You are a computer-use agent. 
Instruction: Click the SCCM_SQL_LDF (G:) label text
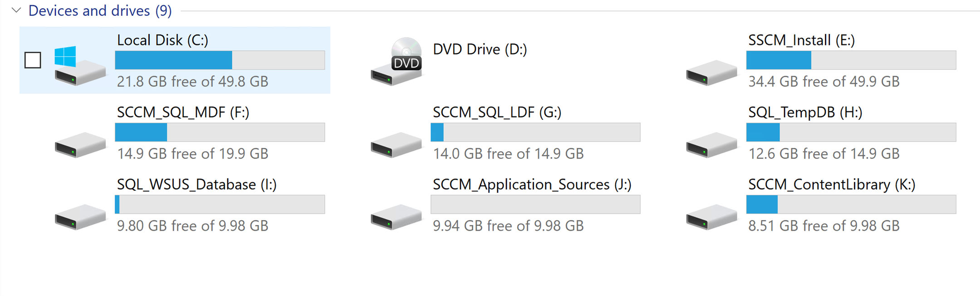[x=497, y=112]
